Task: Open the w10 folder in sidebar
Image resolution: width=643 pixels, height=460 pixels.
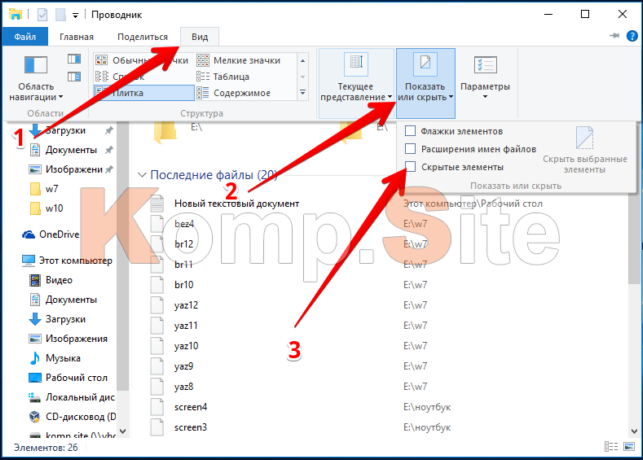Action: point(47,208)
